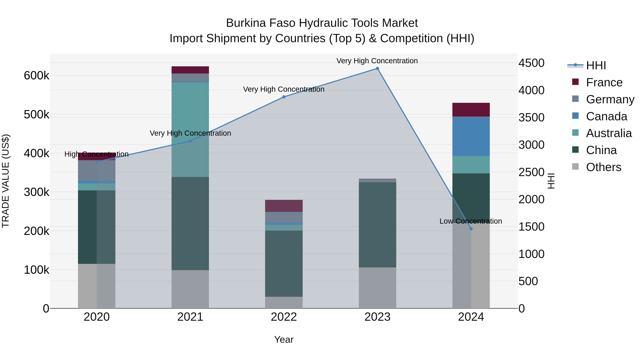Screen dimensions: 644x362
Task: Click 'Very High Concentration' label above 2023
Action: pos(377,61)
